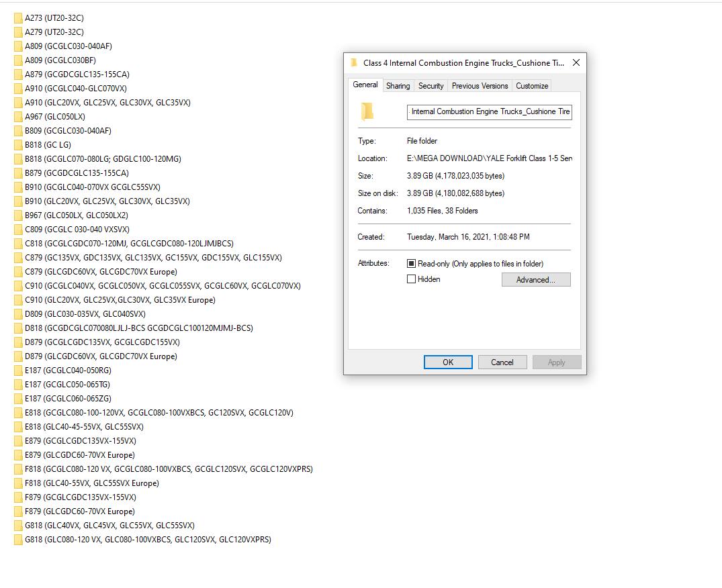Select folder B910 (GCGLC040-070VX GCGLC55SVX)
Image resolution: width=722 pixels, height=588 pixels.
click(87, 187)
